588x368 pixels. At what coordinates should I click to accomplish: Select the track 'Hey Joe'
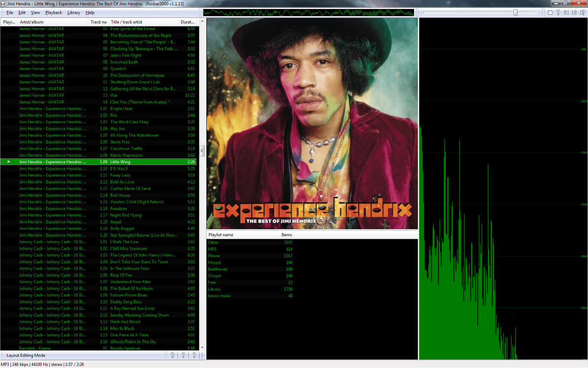(98, 129)
